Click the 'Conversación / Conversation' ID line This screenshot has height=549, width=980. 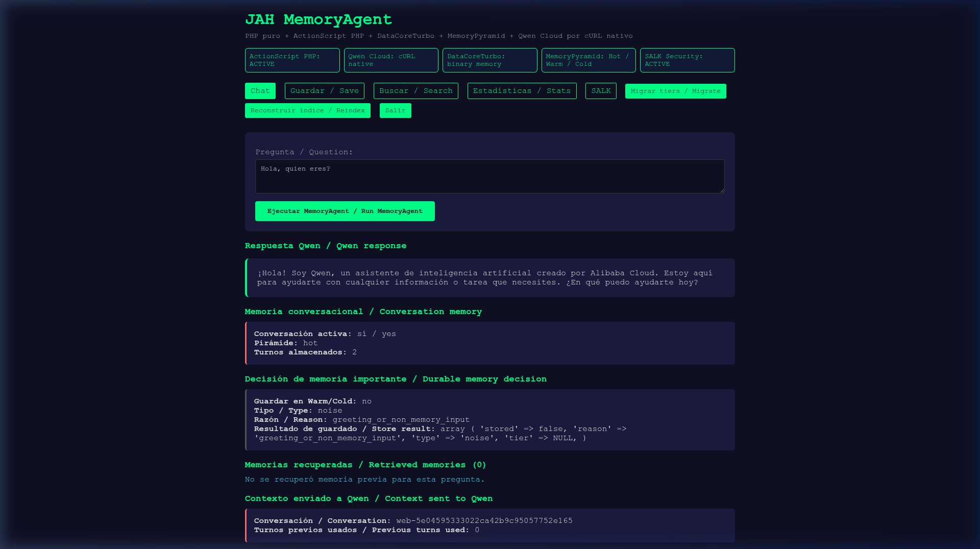(413, 521)
